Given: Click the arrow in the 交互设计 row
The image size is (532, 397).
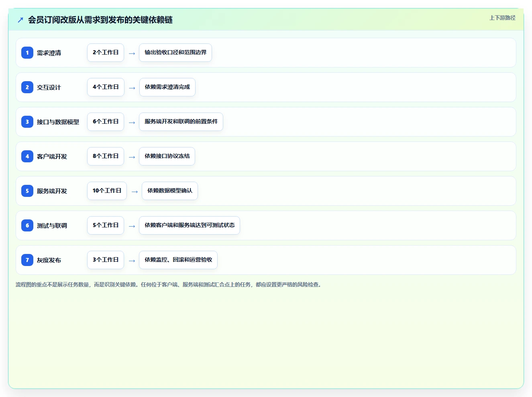Looking at the screenshot, I should tap(132, 88).
